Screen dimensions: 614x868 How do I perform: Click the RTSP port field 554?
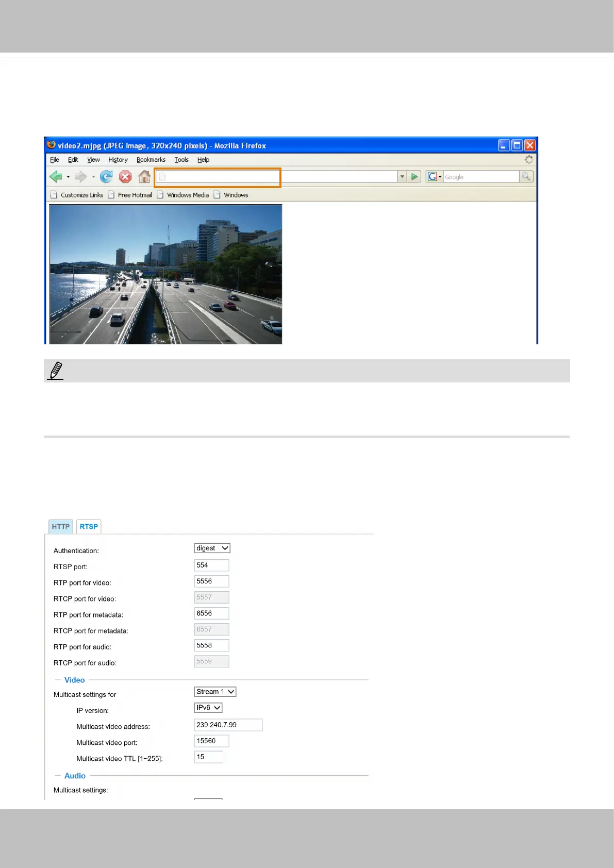(211, 565)
